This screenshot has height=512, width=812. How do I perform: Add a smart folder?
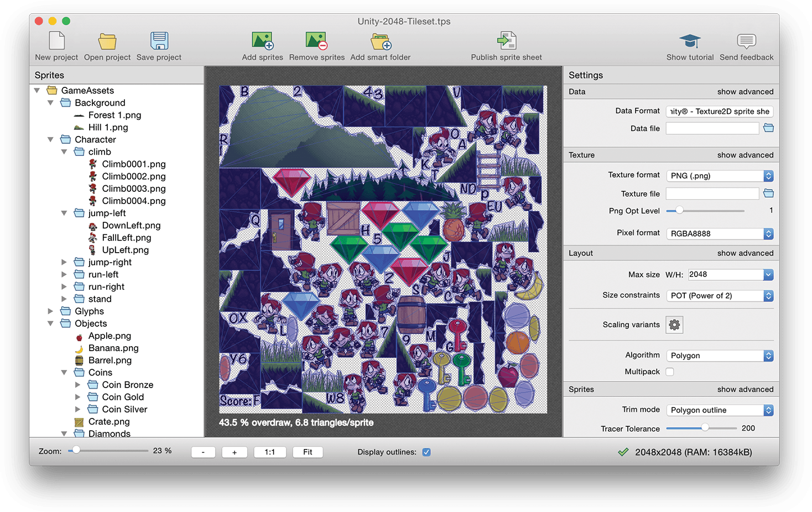[x=380, y=45]
